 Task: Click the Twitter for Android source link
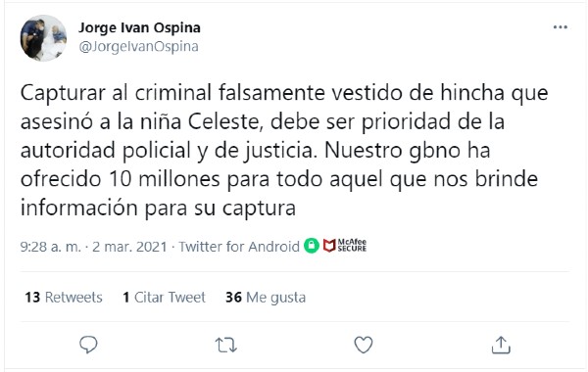[x=239, y=247]
